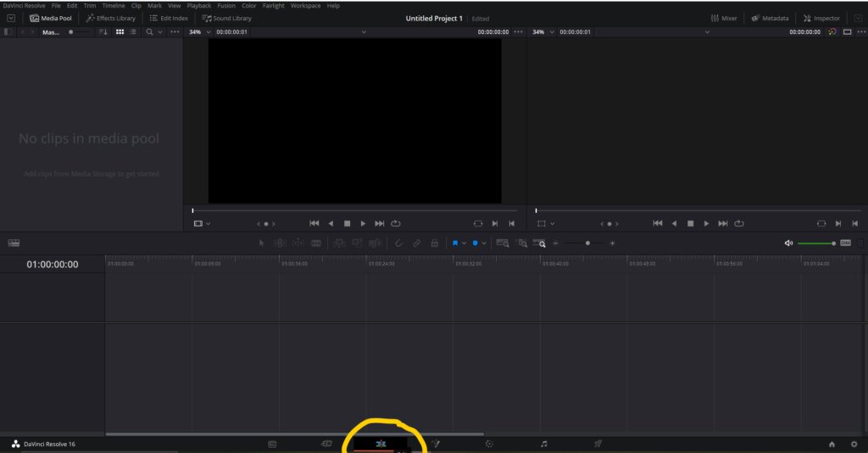
Task: Toggle Linked Selection chain icon
Action: [416, 243]
